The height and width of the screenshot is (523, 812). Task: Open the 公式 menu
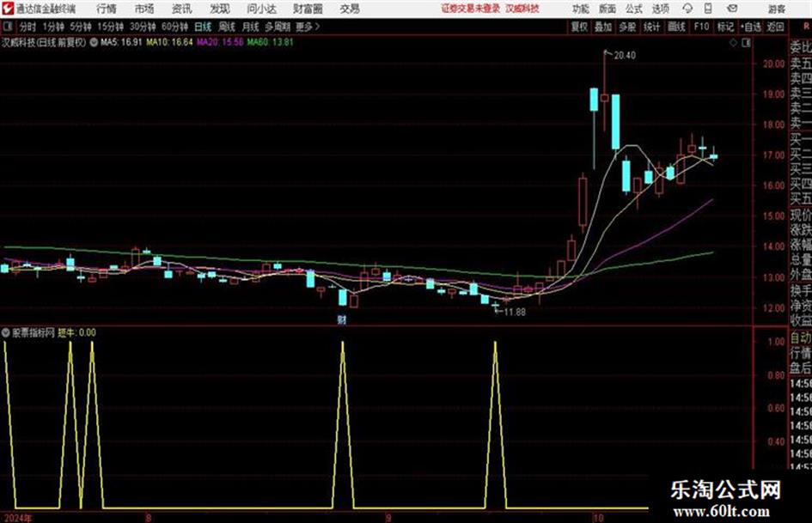point(634,9)
